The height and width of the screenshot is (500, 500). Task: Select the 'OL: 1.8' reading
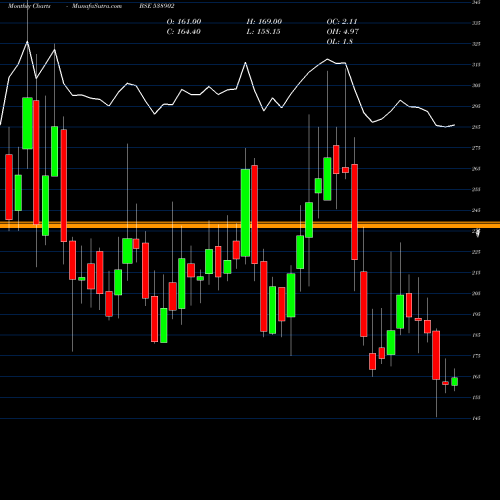pyautogui.click(x=340, y=42)
